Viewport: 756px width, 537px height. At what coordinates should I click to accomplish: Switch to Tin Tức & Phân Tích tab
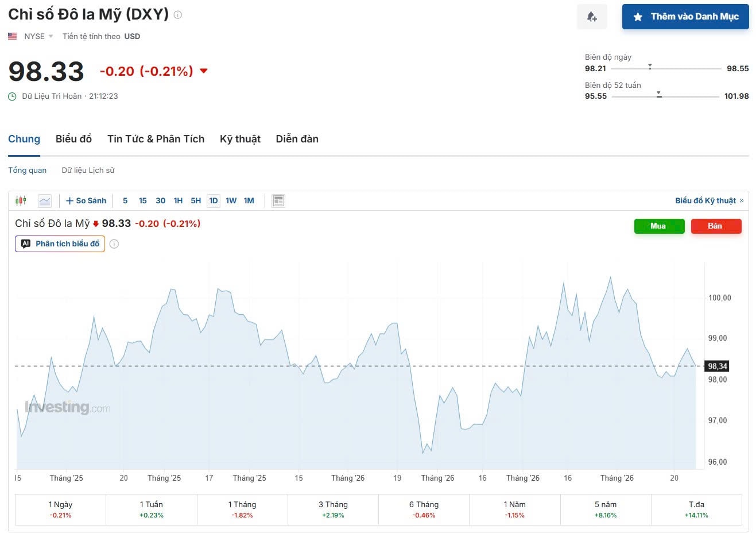pos(156,139)
